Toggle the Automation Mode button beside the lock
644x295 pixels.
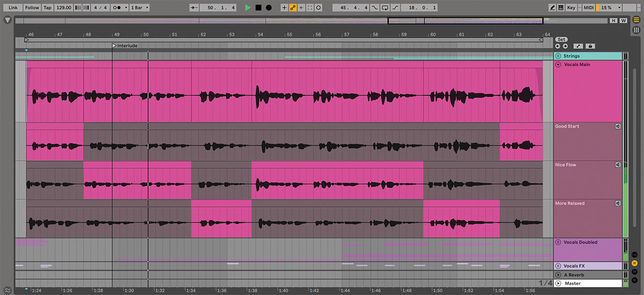pos(578,46)
